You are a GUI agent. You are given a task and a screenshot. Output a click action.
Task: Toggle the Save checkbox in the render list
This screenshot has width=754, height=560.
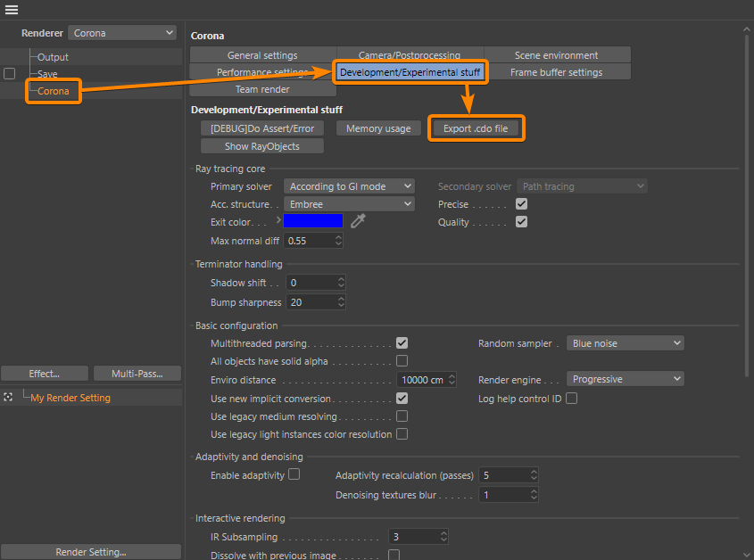9,73
